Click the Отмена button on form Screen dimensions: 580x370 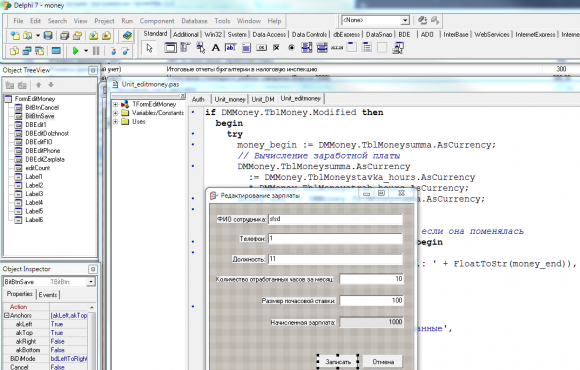[x=383, y=361]
